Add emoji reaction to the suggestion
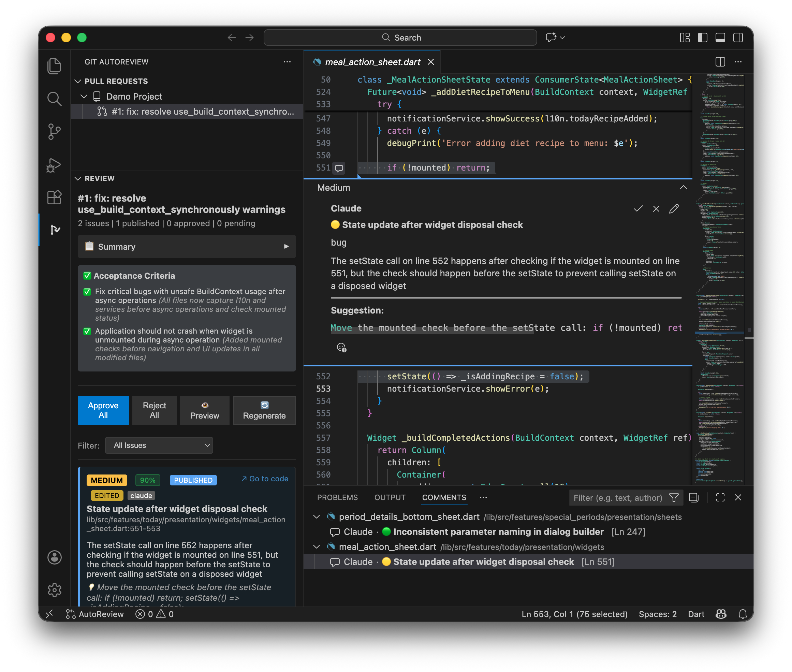The width and height of the screenshot is (792, 672). (x=341, y=347)
